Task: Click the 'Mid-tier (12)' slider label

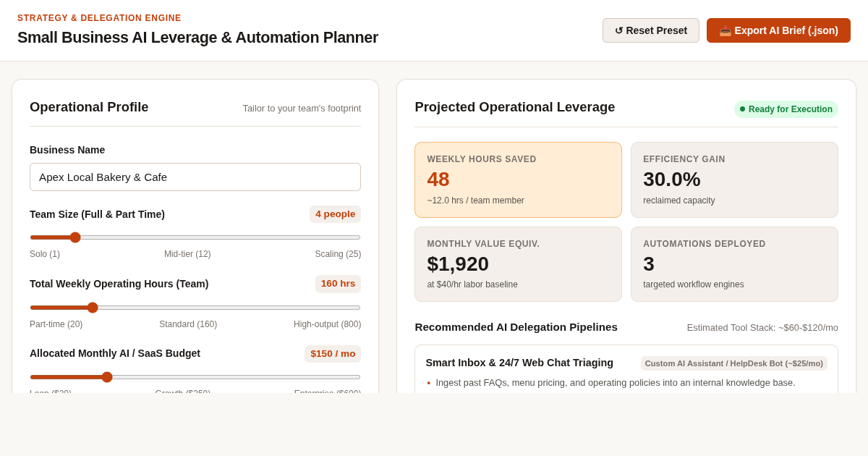Action: [187, 254]
